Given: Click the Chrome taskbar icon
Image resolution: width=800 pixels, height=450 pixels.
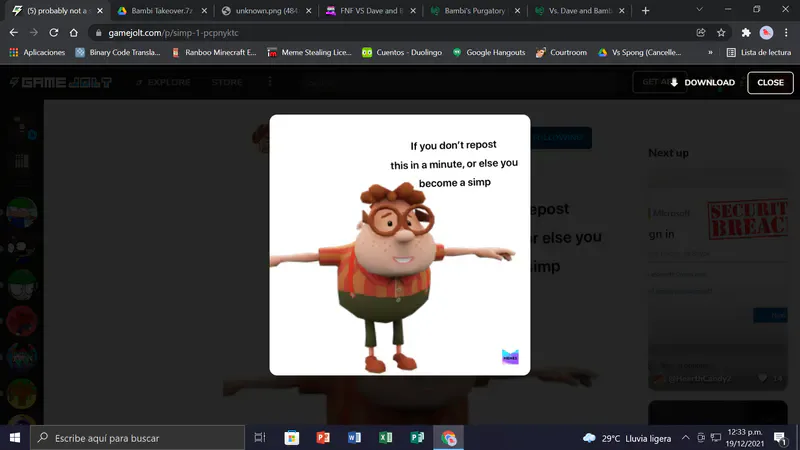Looking at the screenshot, I should point(448,438).
